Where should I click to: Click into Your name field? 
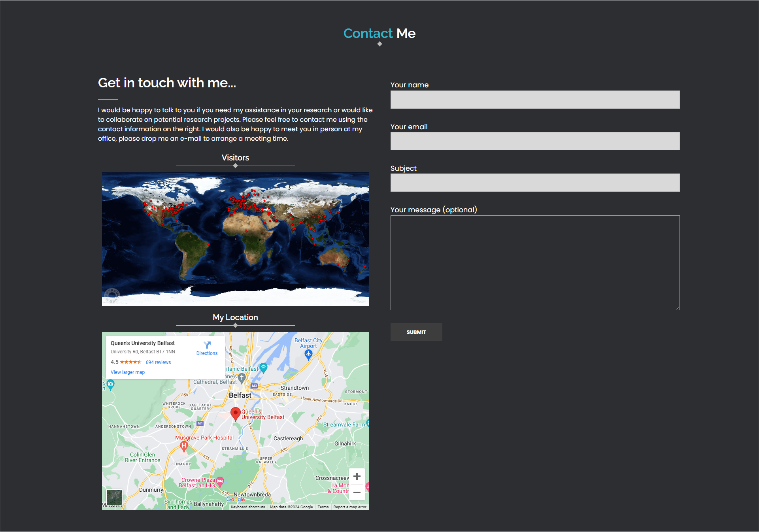(535, 100)
